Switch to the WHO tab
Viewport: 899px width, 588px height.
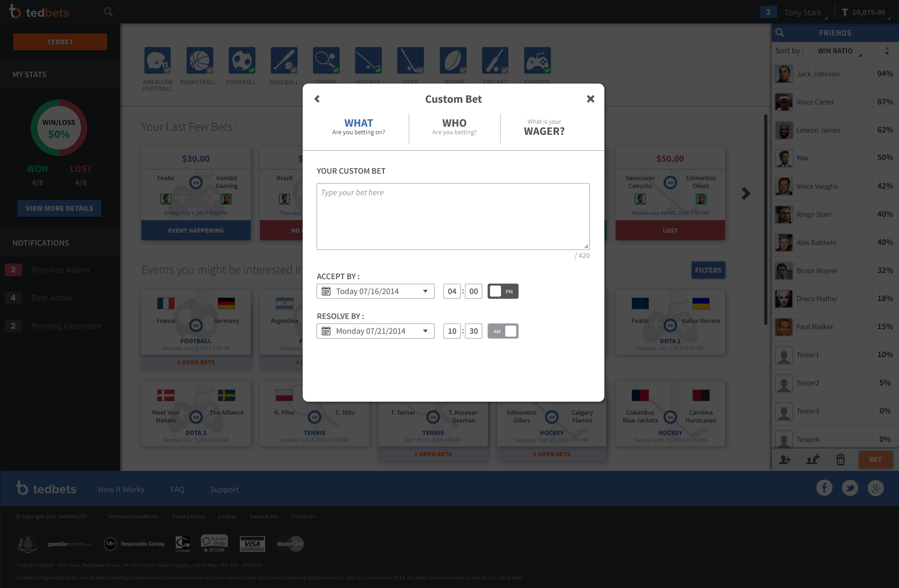coord(454,127)
